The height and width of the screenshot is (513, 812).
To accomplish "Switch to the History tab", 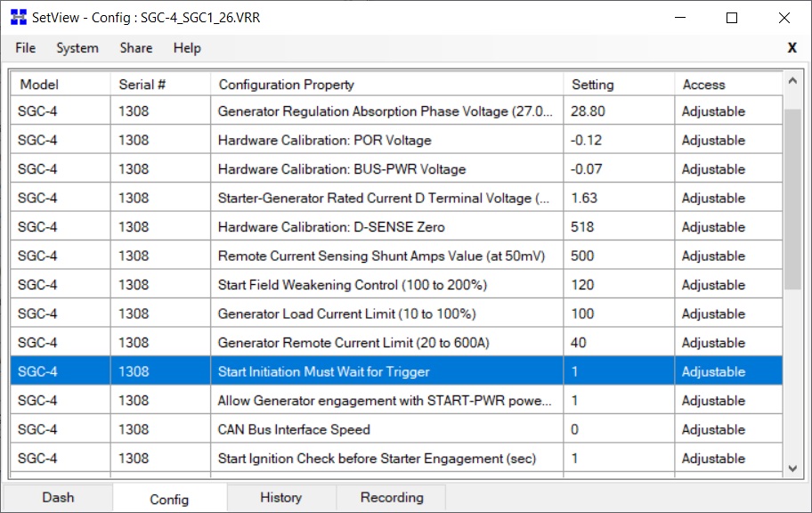I will pos(280,498).
